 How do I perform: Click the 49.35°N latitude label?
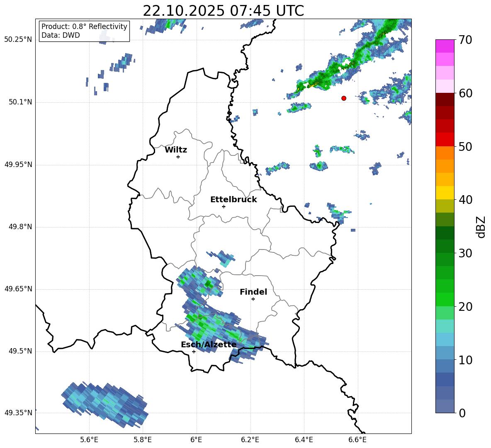(18, 413)
